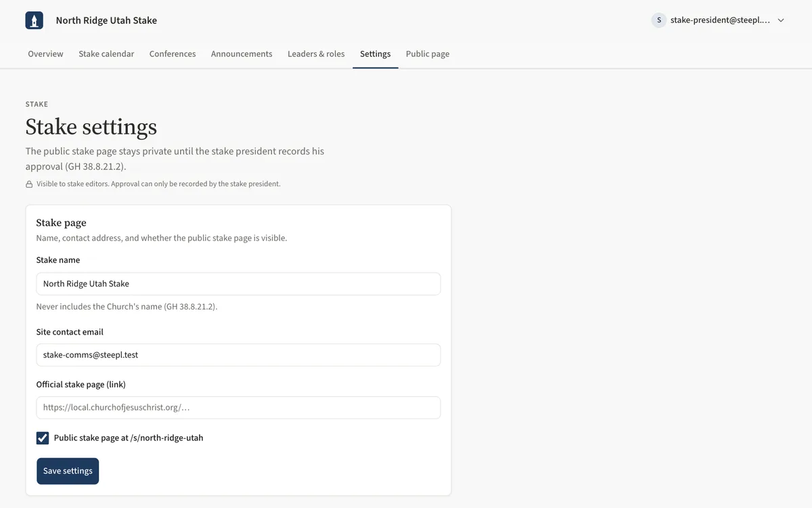Viewport: 812px width, 508px height.
Task: Click Save settings button
Action: 68,471
